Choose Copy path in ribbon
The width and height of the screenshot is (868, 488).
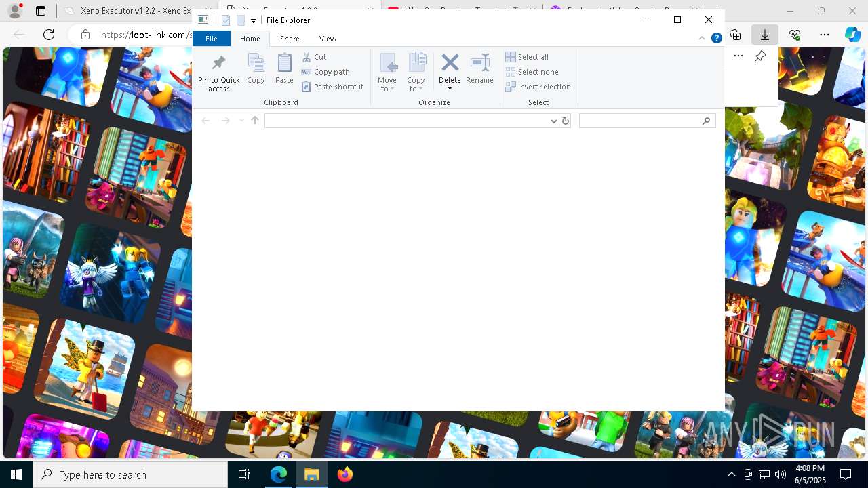point(326,72)
